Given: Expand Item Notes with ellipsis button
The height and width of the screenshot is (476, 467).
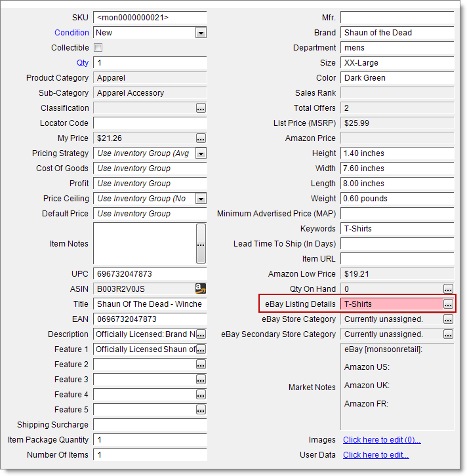Looking at the screenshot, I should pyautogui.click(x=201, y=244).
